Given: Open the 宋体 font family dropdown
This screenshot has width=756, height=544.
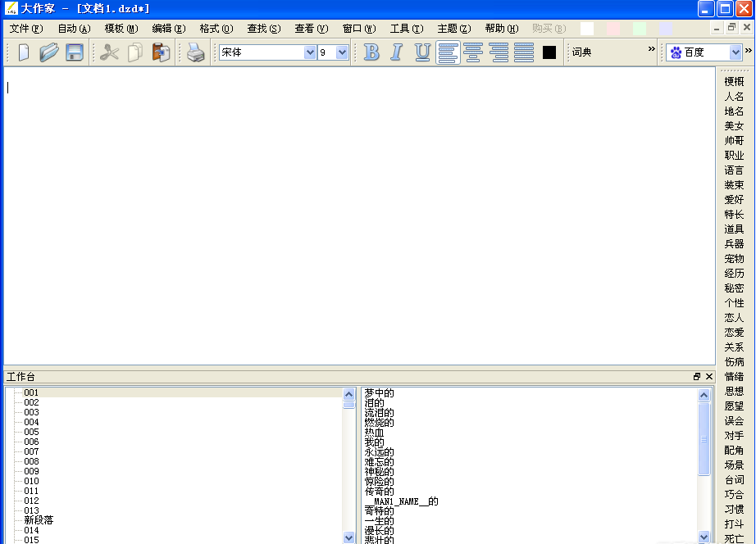Looking at the screenshot, I should pos(310,52).
